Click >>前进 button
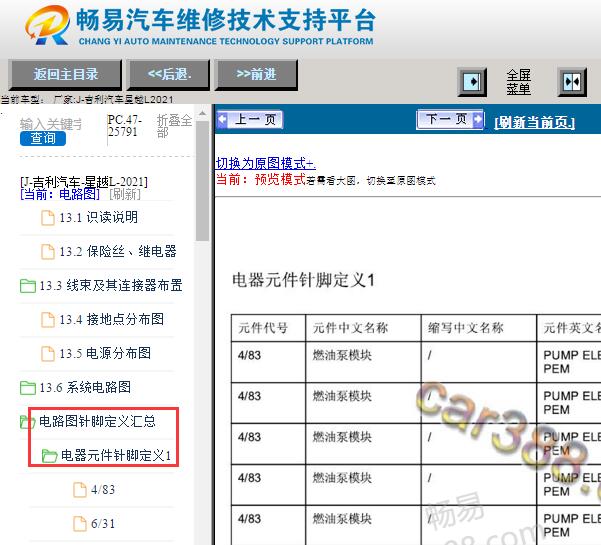 pos(256,74)
